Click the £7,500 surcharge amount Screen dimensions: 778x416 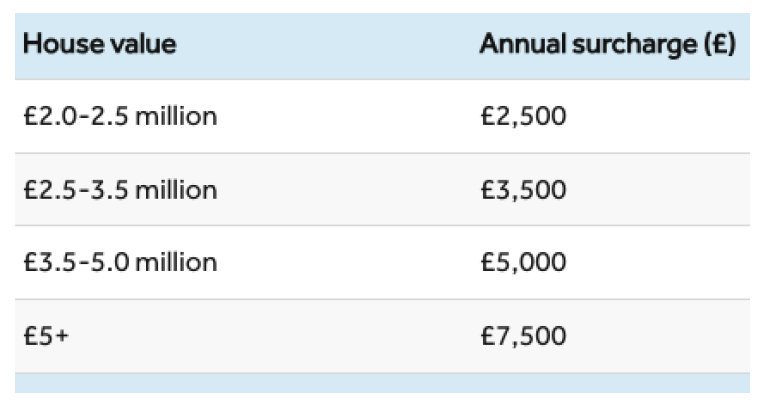(x=522, y=336)
